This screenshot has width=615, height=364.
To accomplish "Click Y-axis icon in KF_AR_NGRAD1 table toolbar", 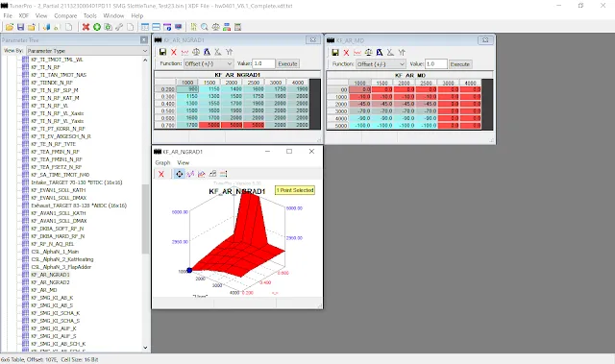I will pos(229,52).
